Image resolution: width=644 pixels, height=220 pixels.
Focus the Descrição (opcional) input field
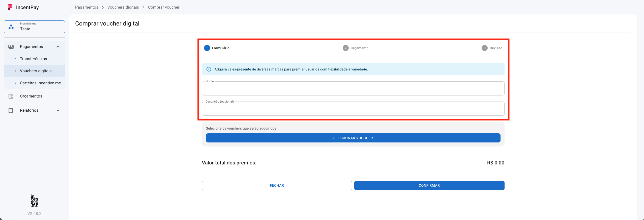coord(353,109)
